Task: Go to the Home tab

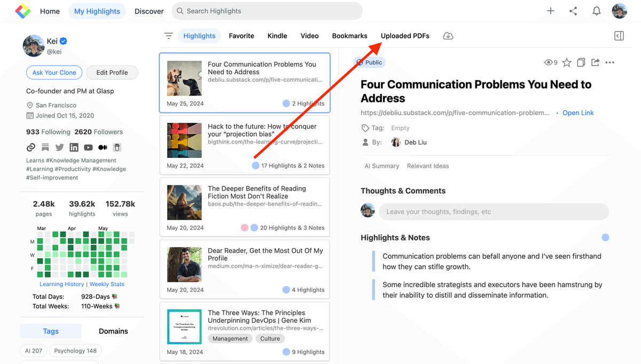Action: coord(50,11)
